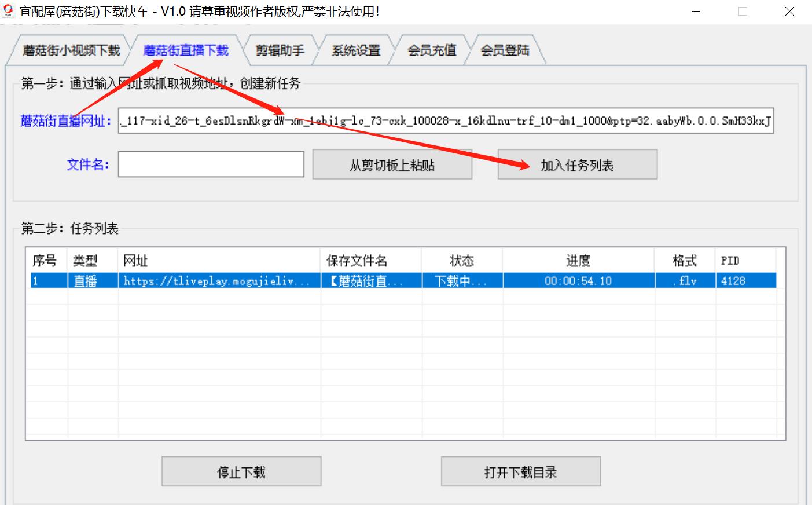Click the 4128 PID cell
The width and height of the screenshot is (812, 505).
745,281
